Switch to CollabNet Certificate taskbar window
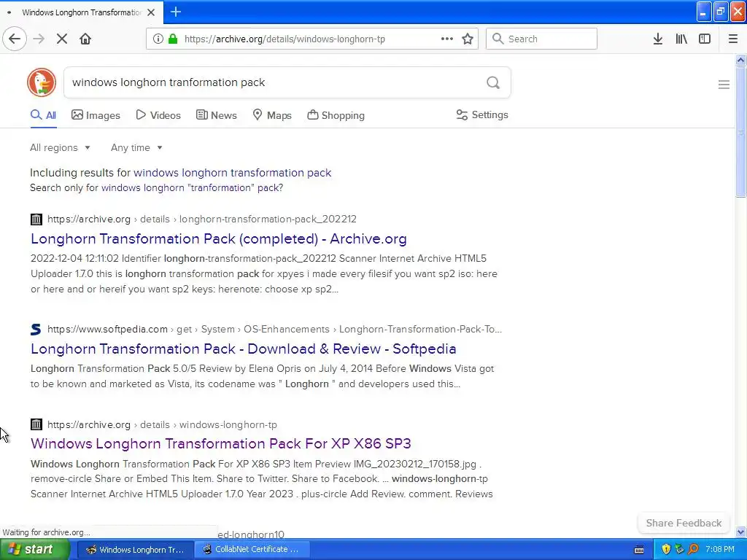 coord(252,550)
